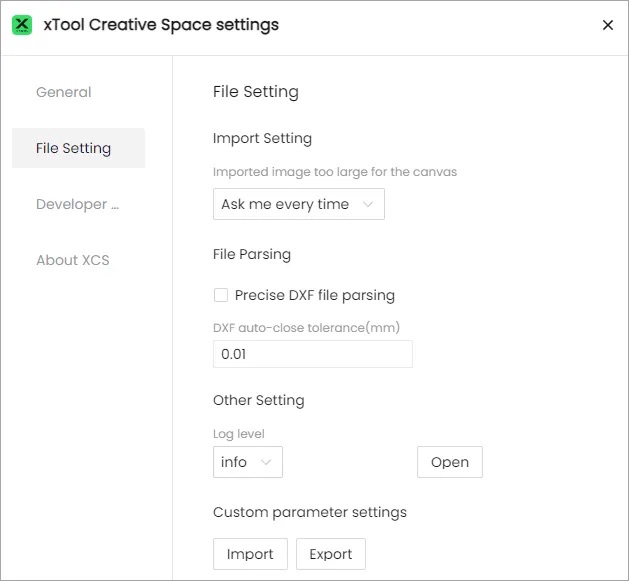Expand the Log level 'info' dropdown
Image resolution: width=629 pixels, height=581 pixels.
click(x=247, y=462)
